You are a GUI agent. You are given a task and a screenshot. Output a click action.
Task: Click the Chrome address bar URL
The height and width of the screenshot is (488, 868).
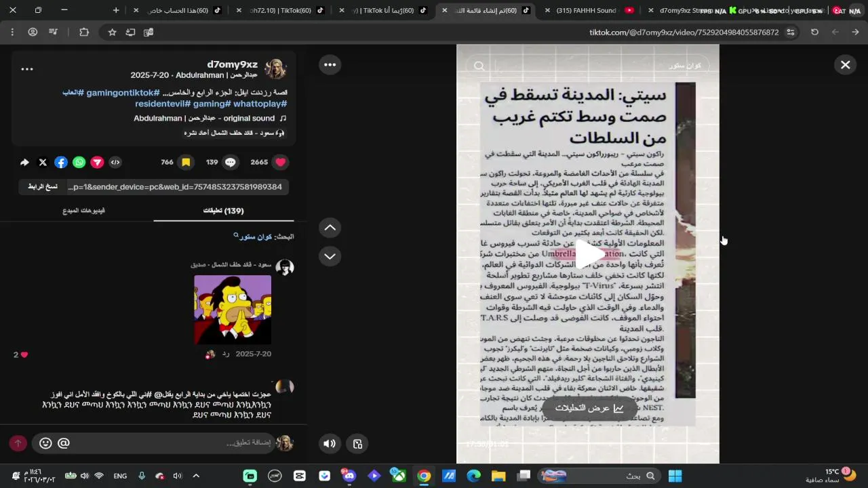(x=684, y=32)
